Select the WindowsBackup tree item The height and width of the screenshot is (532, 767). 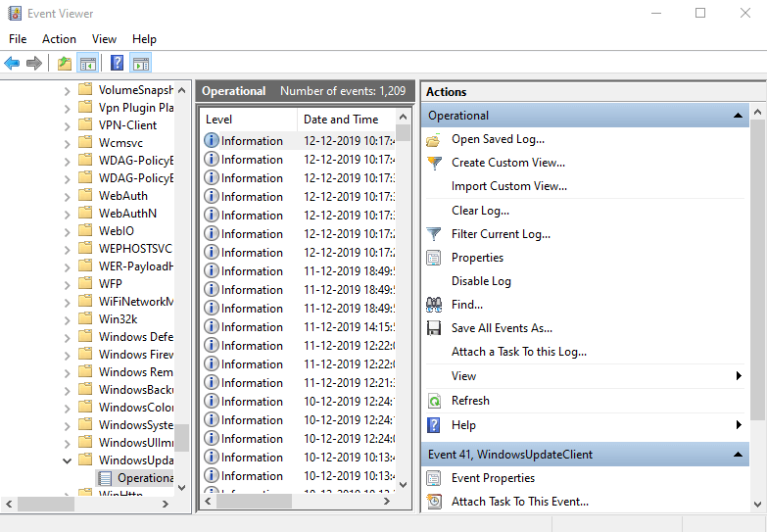[135, 390]
